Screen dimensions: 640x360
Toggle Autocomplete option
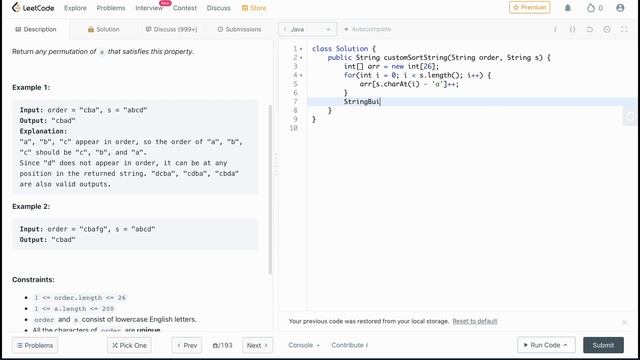(368, 29)
